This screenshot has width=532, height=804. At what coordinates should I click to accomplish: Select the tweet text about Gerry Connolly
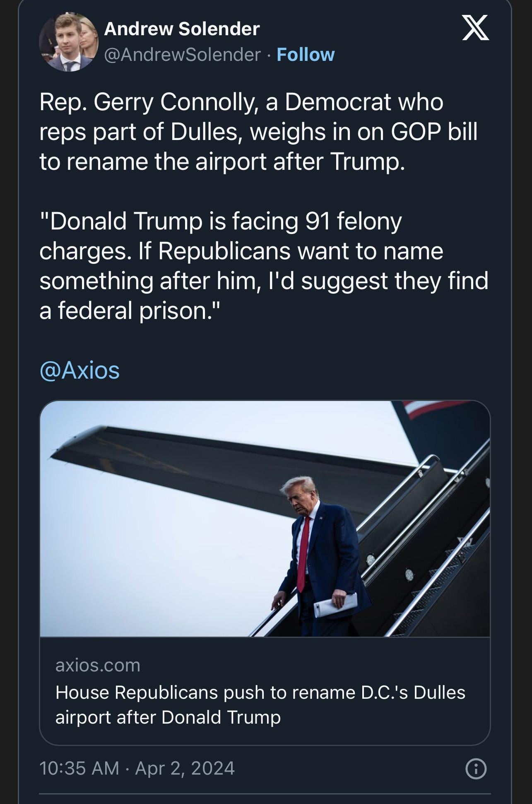coord(259,131)
